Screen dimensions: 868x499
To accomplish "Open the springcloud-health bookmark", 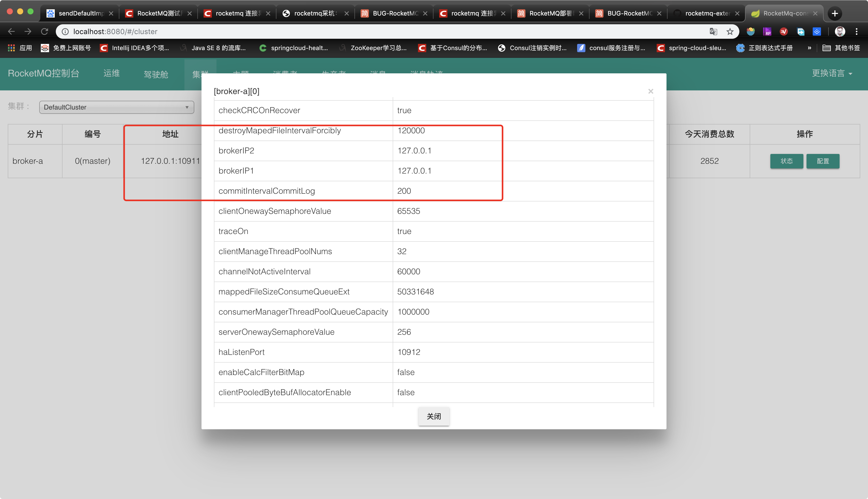I will click(294, 48).
